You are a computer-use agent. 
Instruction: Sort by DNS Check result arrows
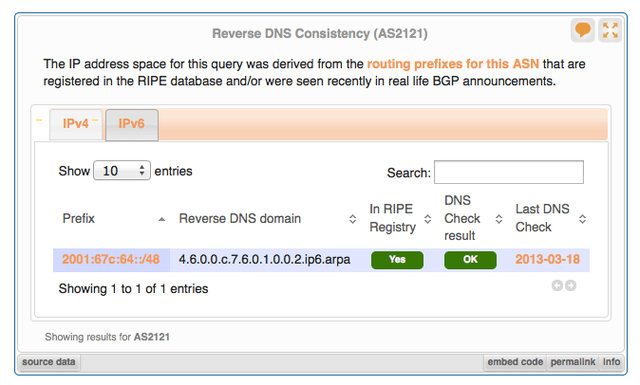(499, 219)
